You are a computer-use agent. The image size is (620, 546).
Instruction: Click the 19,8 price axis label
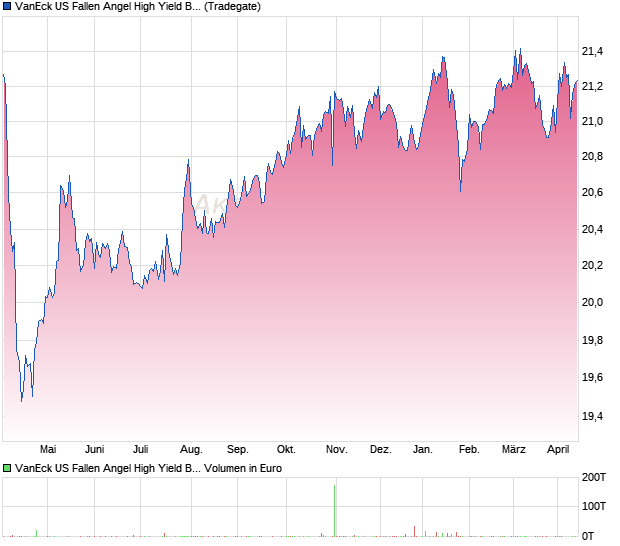point(592,340)
